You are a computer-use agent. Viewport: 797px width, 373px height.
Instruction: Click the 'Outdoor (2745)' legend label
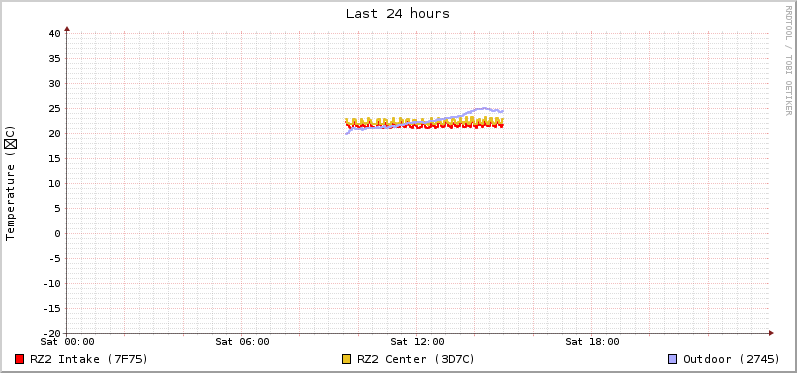coord(731,359)
